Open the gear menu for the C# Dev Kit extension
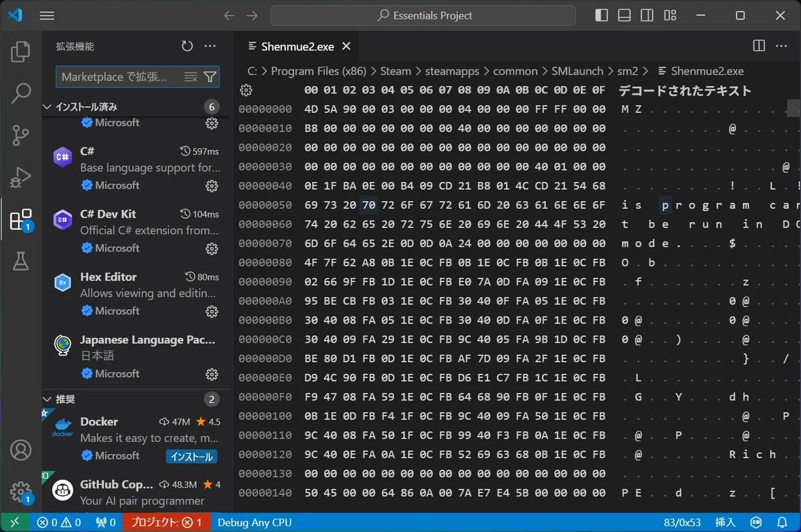 212,248
